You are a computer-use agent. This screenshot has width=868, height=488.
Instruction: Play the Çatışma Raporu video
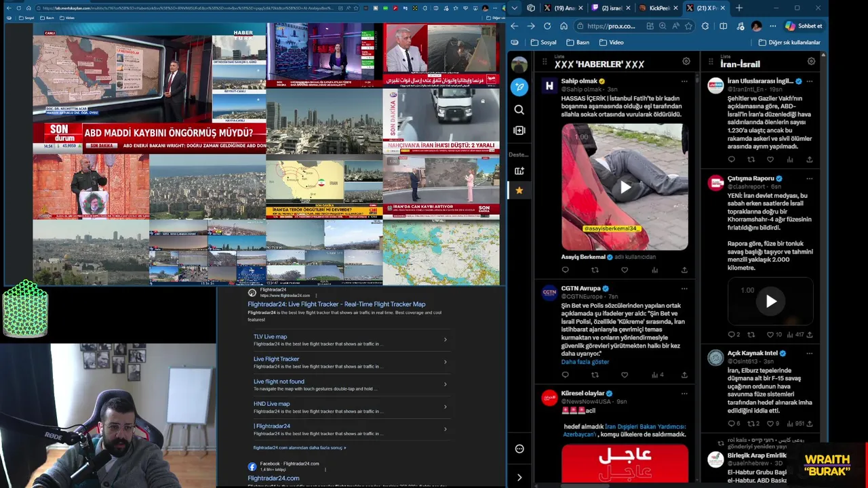point(770,301)
